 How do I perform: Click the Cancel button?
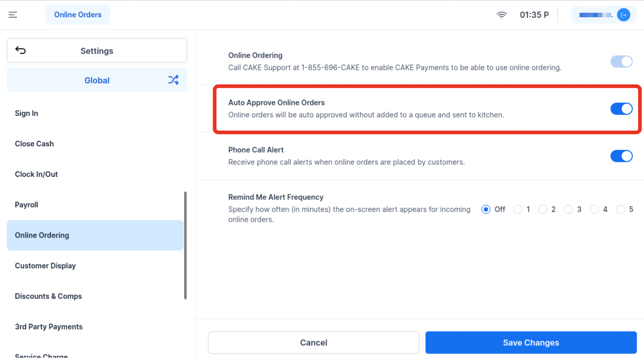coord(314,343)
